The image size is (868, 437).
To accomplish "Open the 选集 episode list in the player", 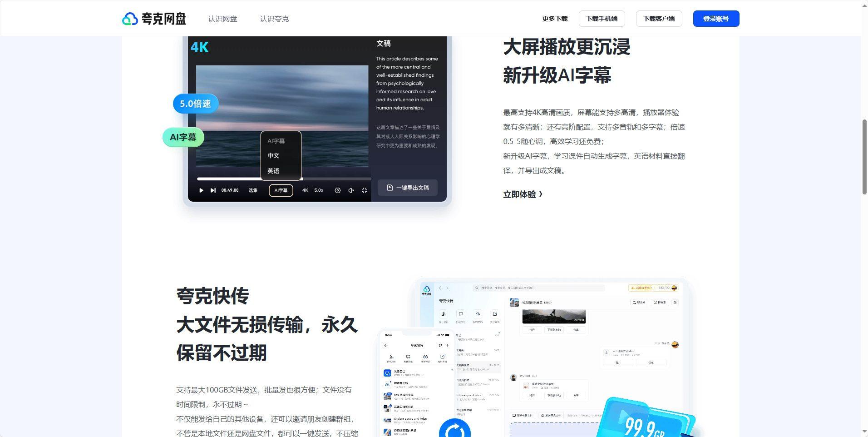I will tap(253, 190).
